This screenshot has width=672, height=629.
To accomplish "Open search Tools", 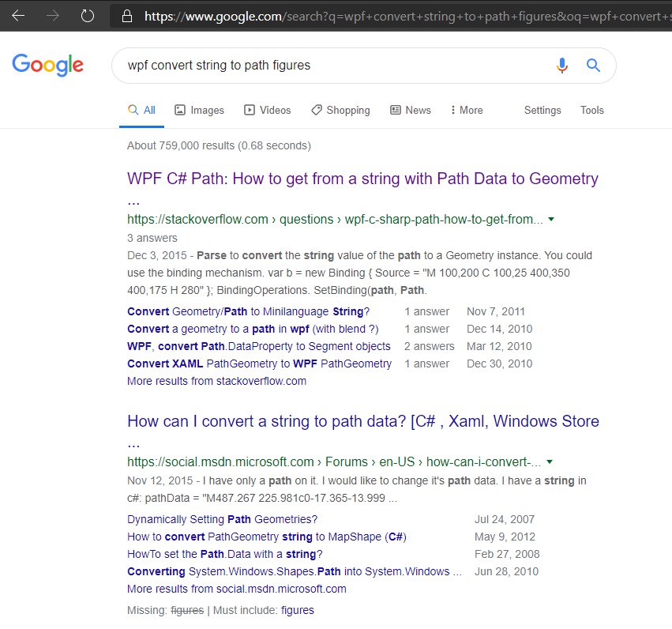I will pyautogui.click(x=592, y=110).
